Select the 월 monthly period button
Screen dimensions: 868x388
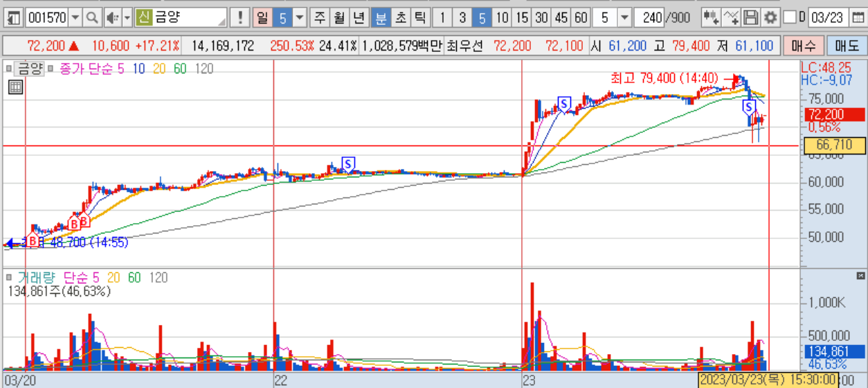339,17
